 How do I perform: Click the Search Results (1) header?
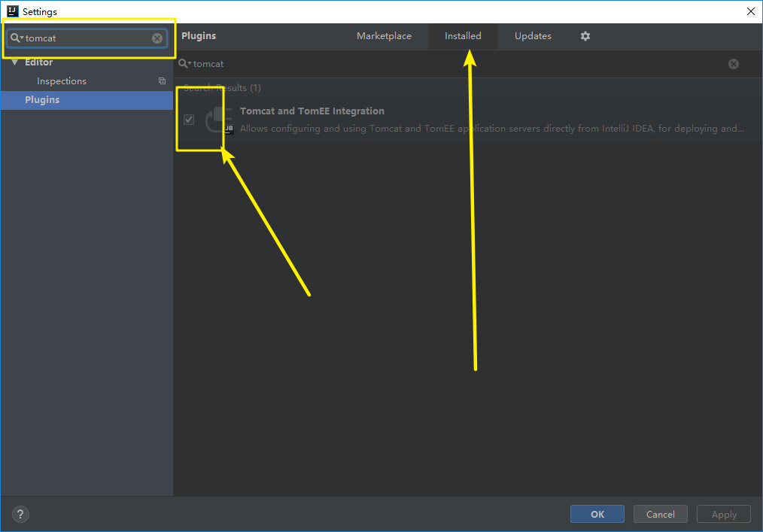click(223, 88)
